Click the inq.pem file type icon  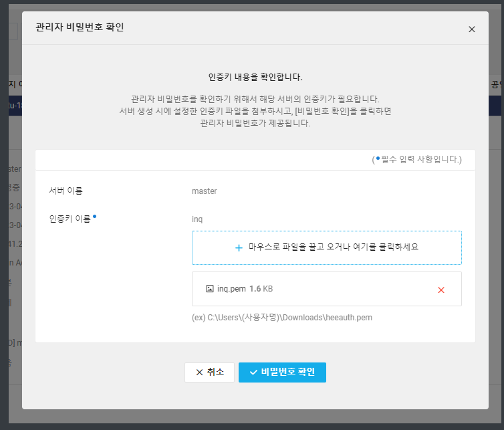tap(210, 288)
